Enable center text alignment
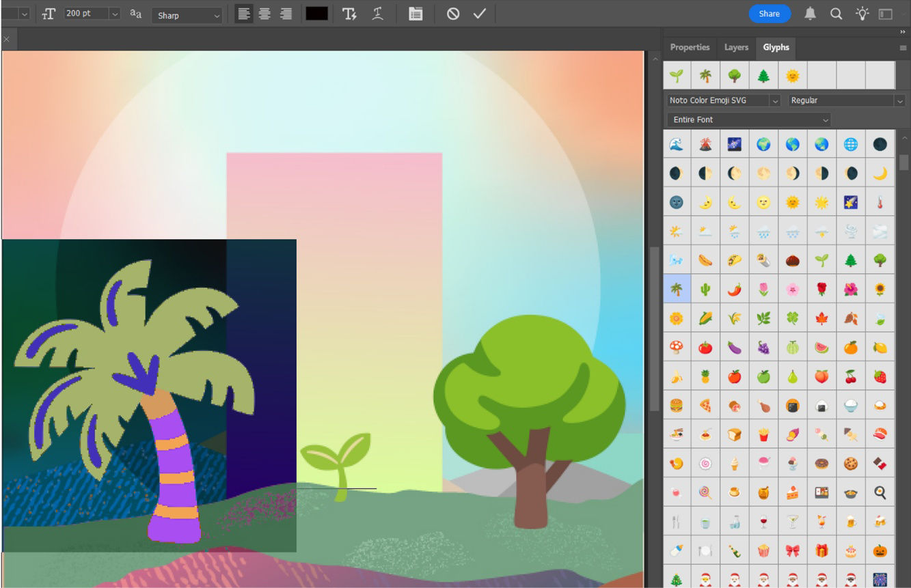 [264, 13]
